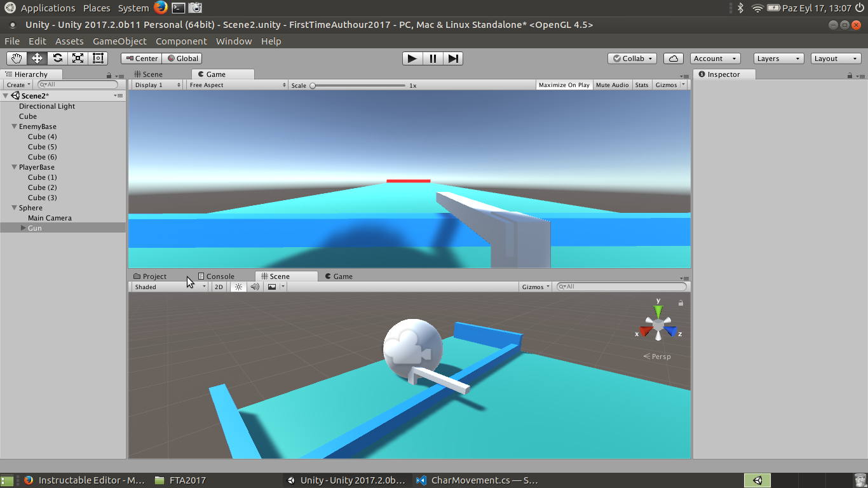Open the cloud services panel
Viewport: 868px width, 488px height.
[674, 58]
